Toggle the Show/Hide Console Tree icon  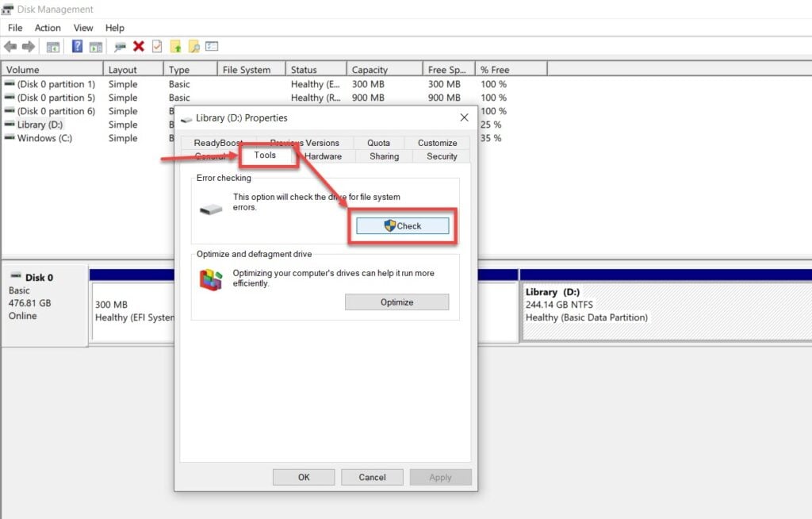tap(53, 47)
